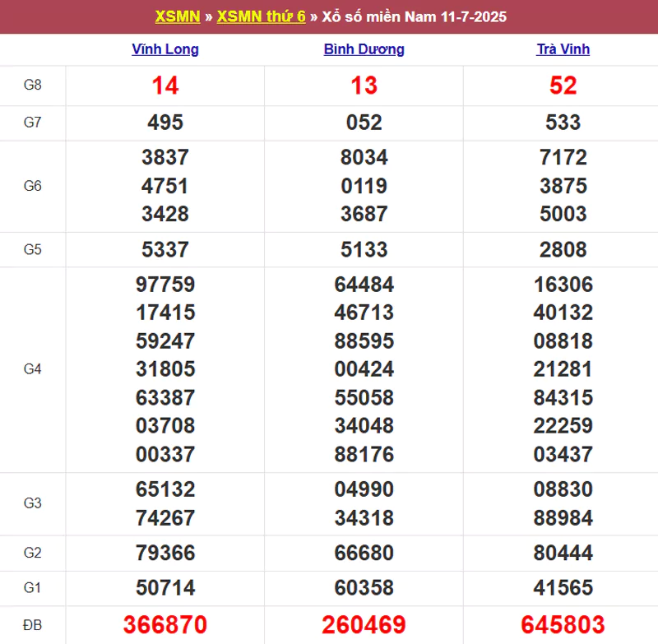Click G3 number 04990

(x=364, y=489)
